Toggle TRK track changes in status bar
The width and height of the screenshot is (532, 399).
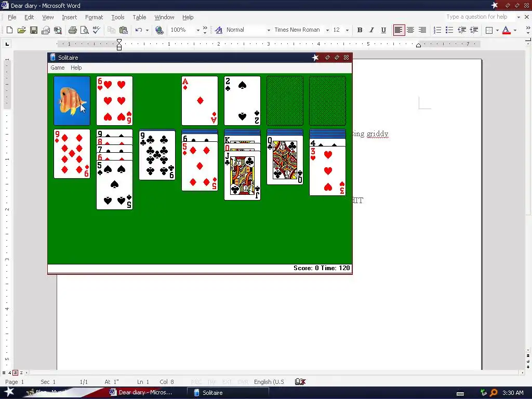[x=212, y=382]
